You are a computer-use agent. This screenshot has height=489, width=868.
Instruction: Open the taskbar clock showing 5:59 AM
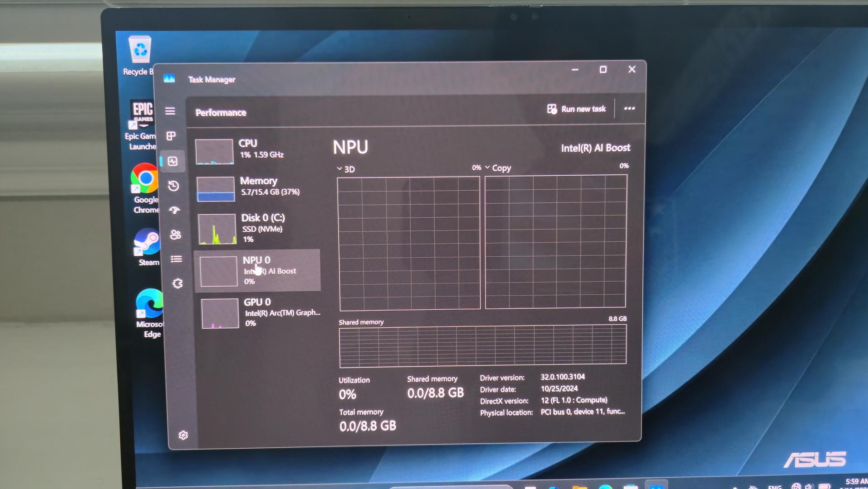click(856, 482)
